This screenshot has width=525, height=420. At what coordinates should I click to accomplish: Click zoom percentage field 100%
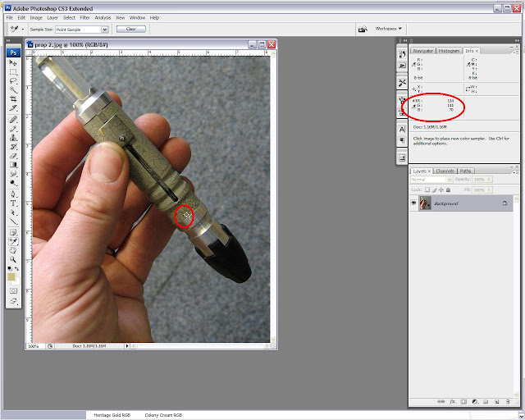click(x=35, y=346)
